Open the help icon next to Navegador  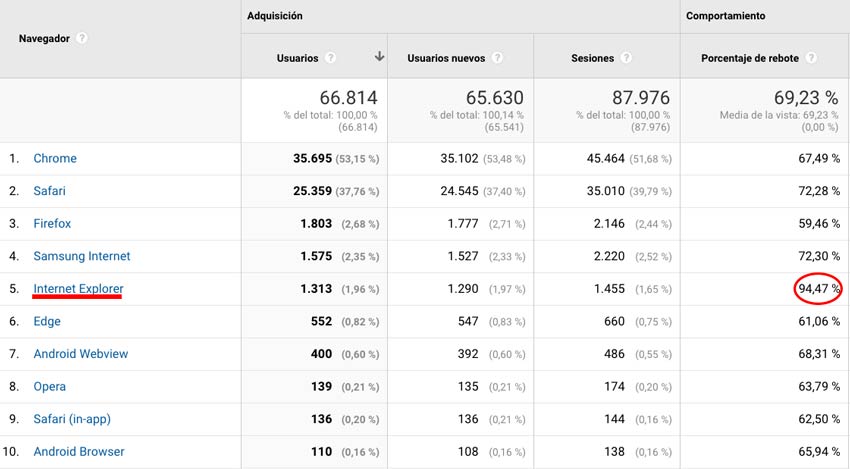81,38
